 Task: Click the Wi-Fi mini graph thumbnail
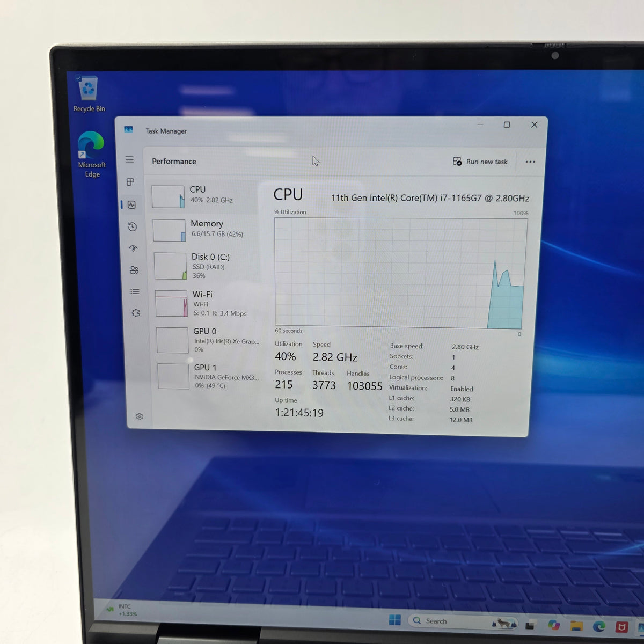[x=171, y=304]
